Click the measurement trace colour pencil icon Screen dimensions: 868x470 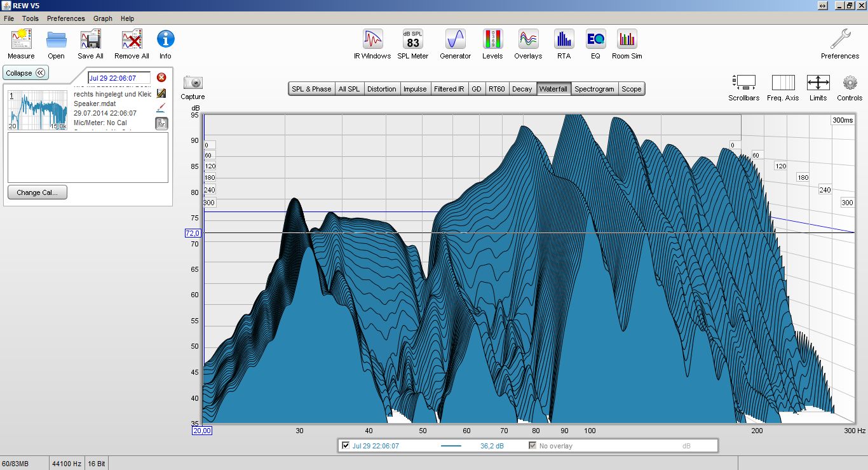[161, 93]
